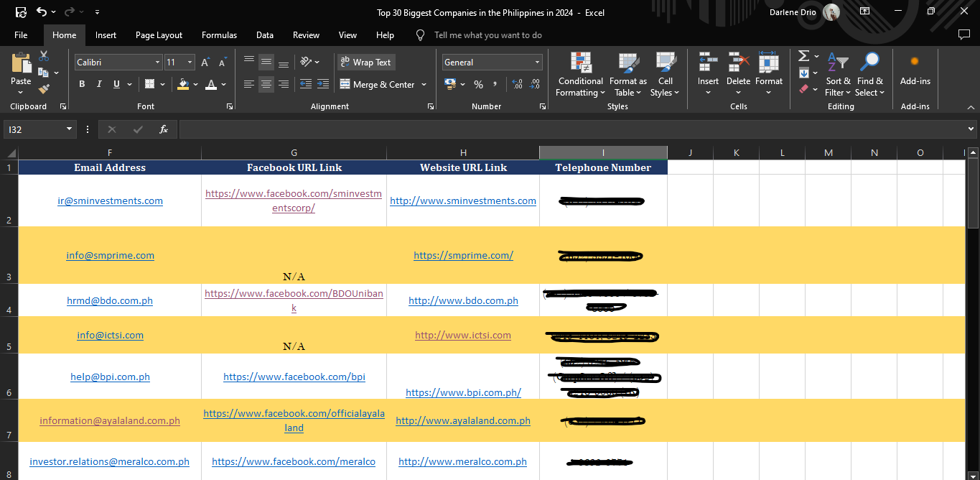This screenshot has height=480, width=980.
Task: Open the File tab
Action: click(x=21, y=34)
